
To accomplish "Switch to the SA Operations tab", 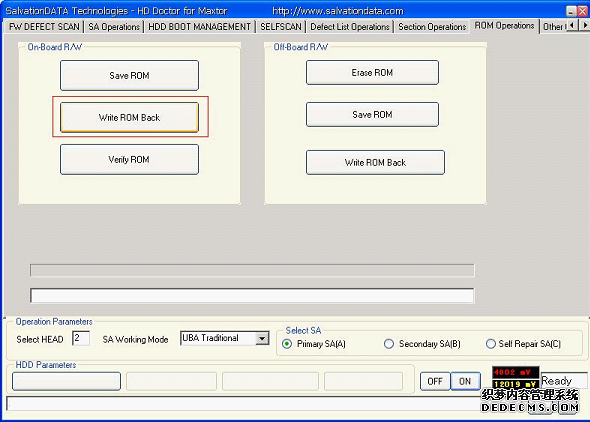I will coord(114,27).
